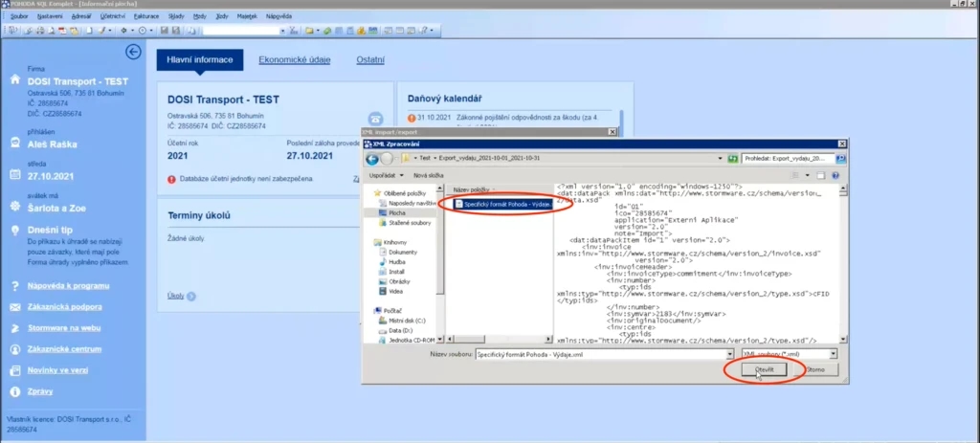Click the first save diskette icon in toolbar
This screenshot has width=980, height=443.
(x=164, y=30)
